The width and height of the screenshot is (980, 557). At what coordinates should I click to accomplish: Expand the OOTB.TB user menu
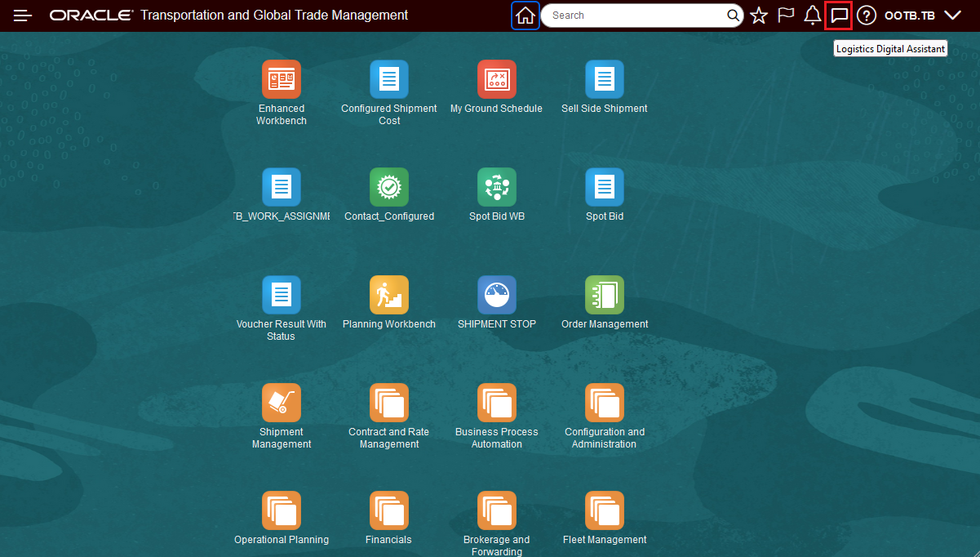click(x=923, y=16)
